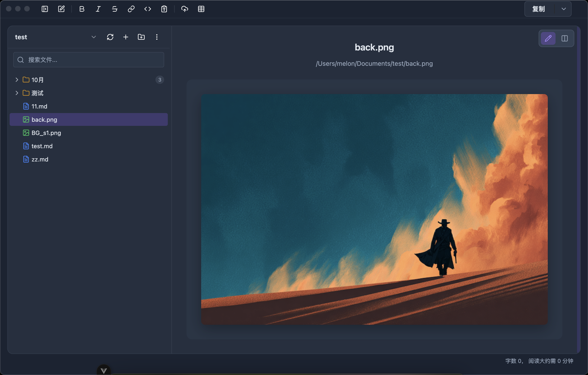588x375 pixels.
Task: Open the BG_s1.png file
Action: pyautogui.click(x=46, y=133)
